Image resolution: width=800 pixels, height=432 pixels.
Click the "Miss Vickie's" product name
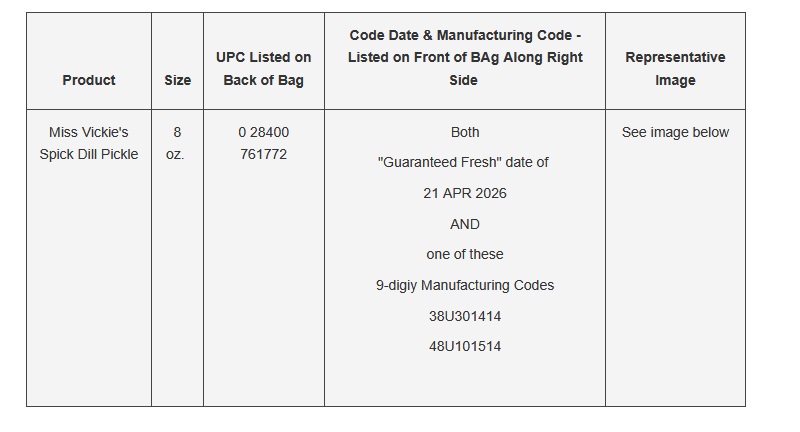click(x=89, y=132)
